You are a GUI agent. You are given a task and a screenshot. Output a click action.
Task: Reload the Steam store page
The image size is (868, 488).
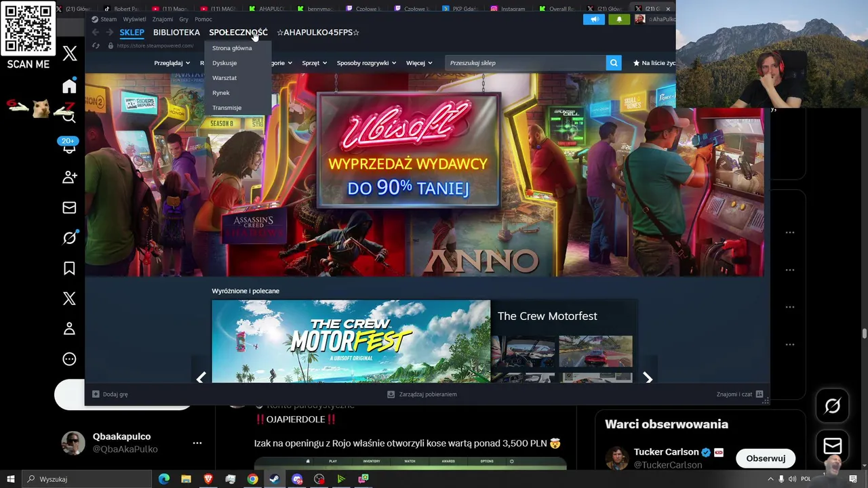96,45
